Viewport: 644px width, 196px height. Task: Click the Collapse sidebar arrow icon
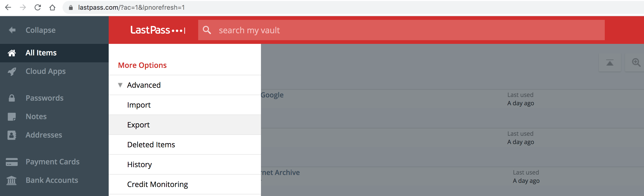click(12, 30)
